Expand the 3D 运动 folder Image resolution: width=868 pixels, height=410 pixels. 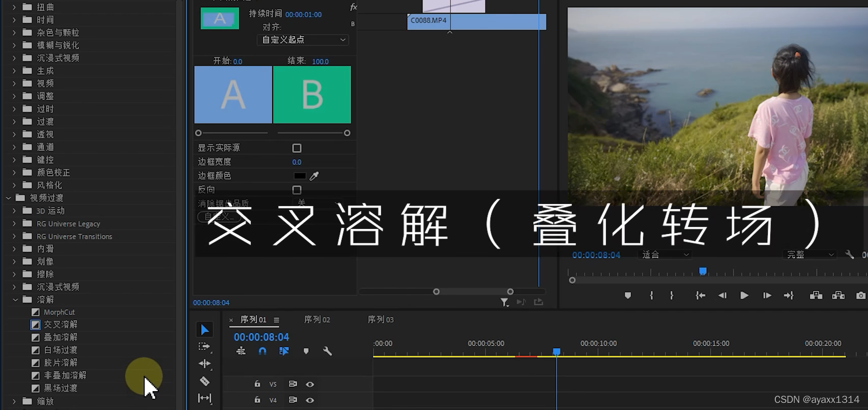coord(14,211)
